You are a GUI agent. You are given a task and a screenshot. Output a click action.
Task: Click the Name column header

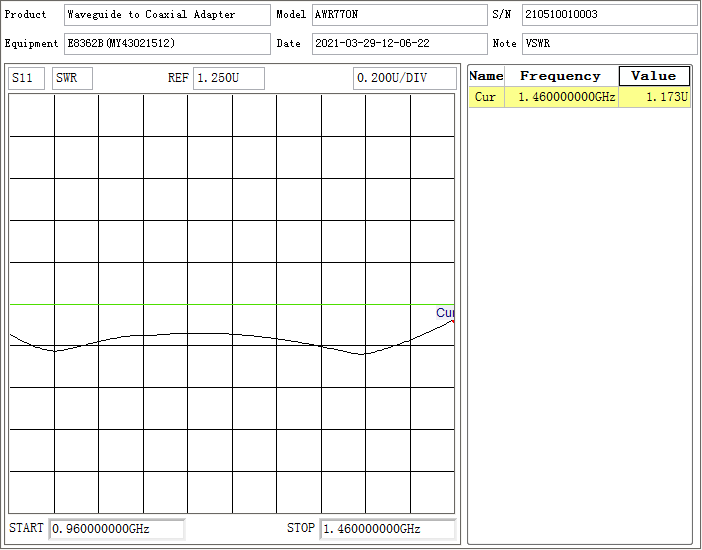click(487, 76)
